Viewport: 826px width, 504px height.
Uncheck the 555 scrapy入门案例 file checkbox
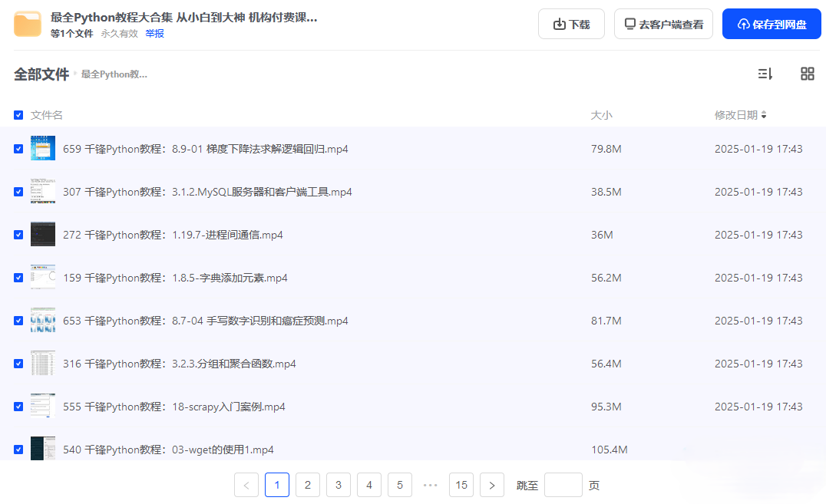[18, 407]
